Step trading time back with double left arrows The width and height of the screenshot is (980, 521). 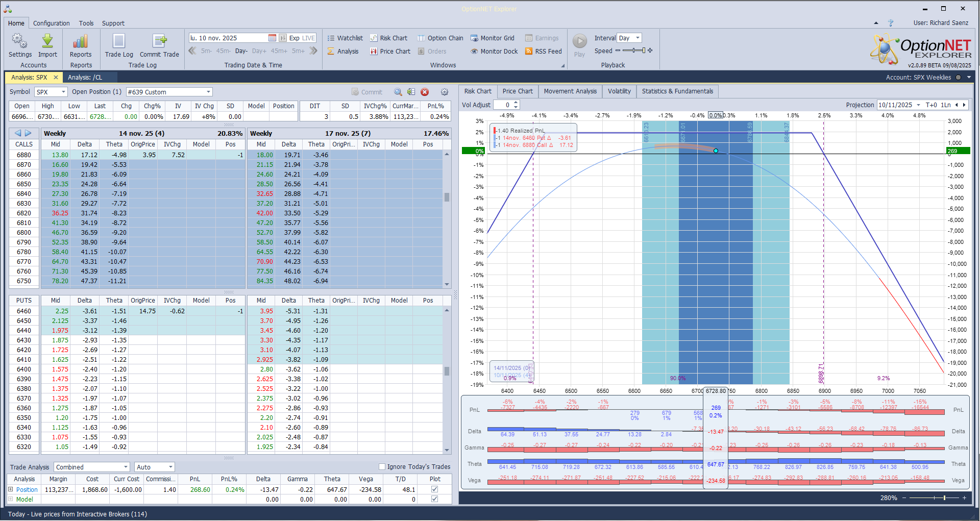point(192,51)
